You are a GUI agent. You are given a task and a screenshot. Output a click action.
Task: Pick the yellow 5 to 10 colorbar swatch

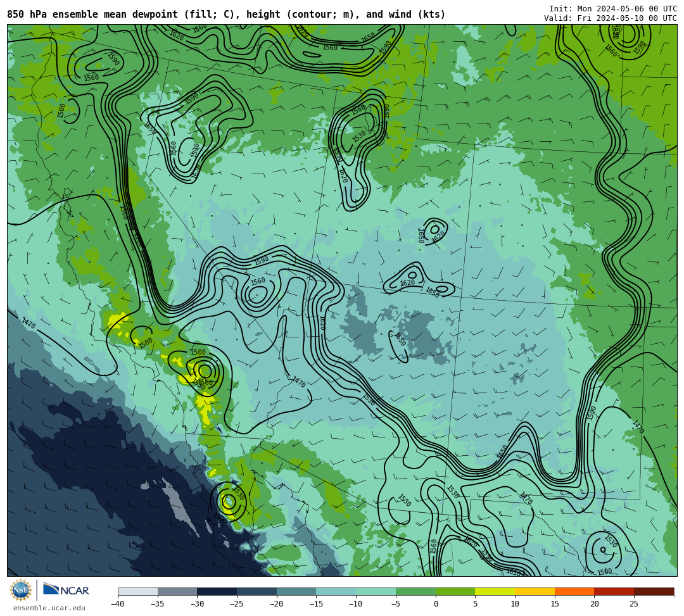coord(495,591)
